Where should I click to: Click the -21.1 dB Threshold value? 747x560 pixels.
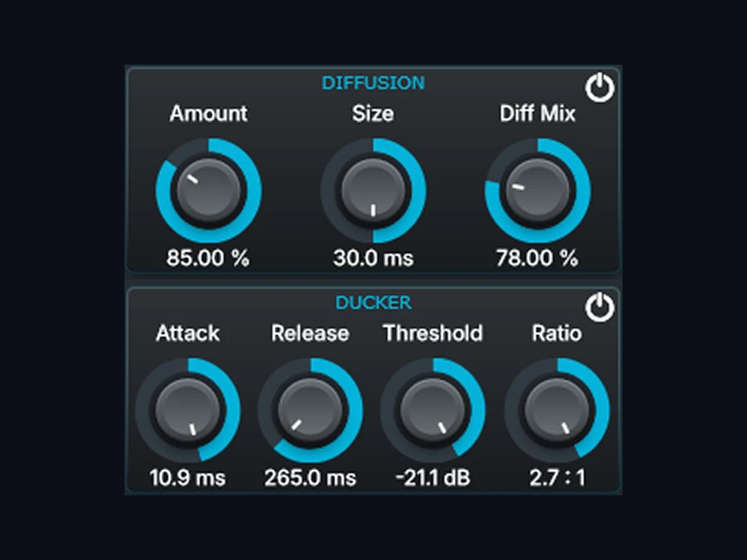433,478
